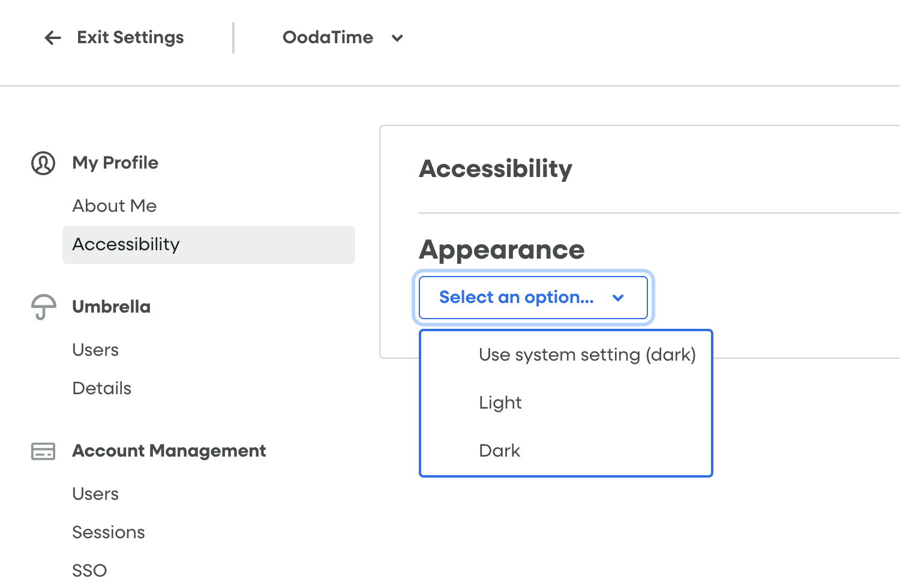900x588 pixels.
Task: Pick the Dark appearance option
Action: click(499, 451)
